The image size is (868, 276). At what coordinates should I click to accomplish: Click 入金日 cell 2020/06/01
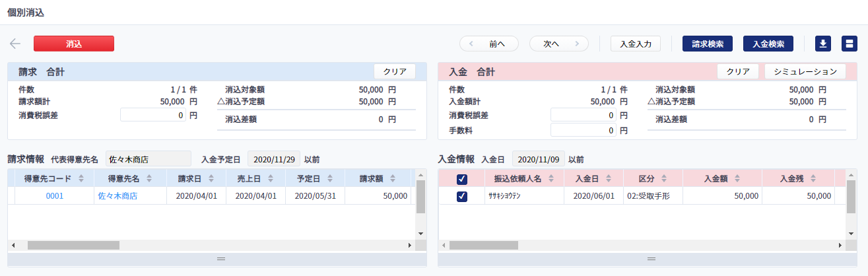pos(593,196)
